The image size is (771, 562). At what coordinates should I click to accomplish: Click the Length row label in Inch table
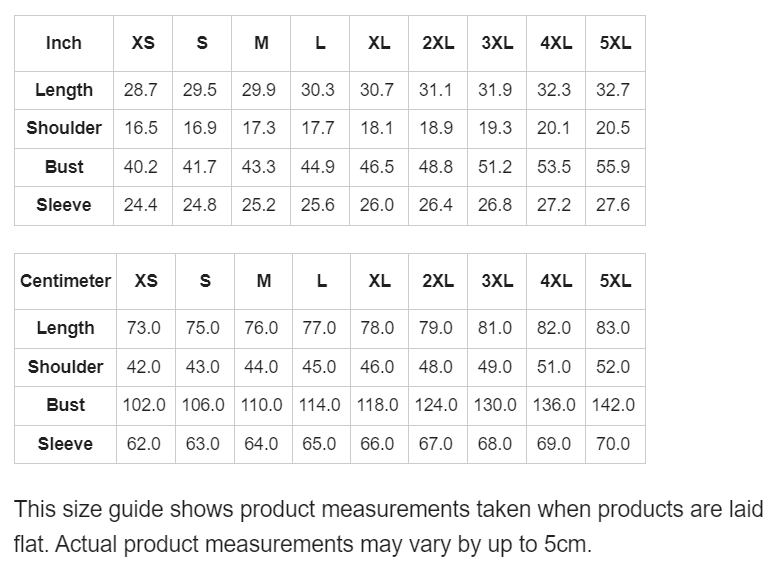point(64,90)
